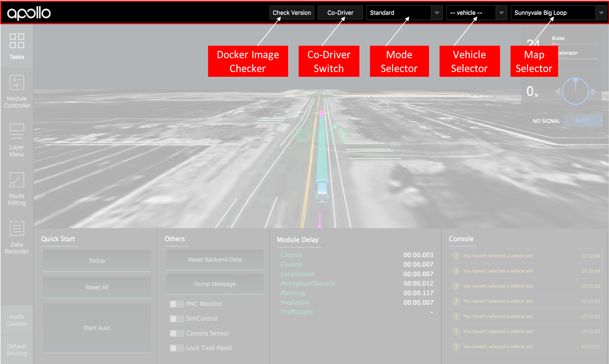Open Default Routing in the sidebar

[x=16, y=349]
